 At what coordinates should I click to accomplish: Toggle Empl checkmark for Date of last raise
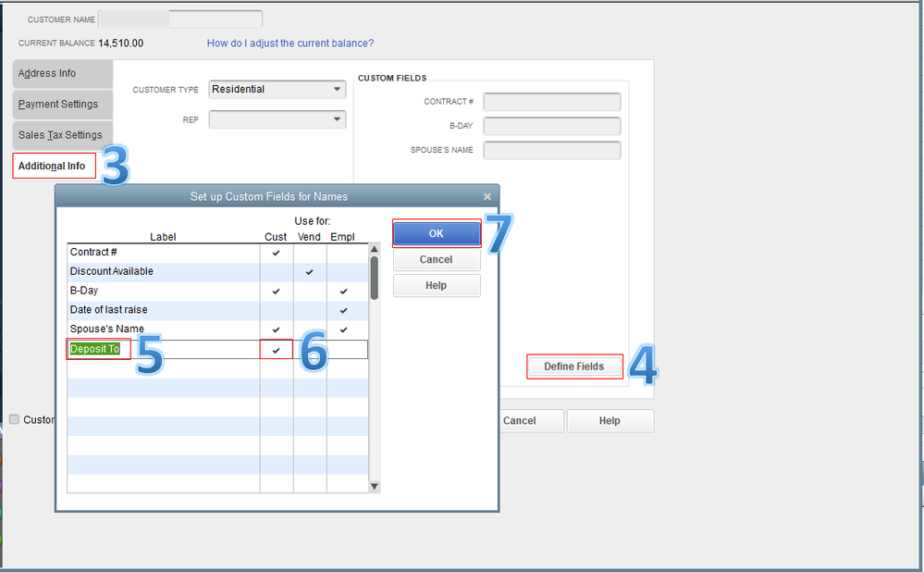pyautogui.click(x=345, y=310)
